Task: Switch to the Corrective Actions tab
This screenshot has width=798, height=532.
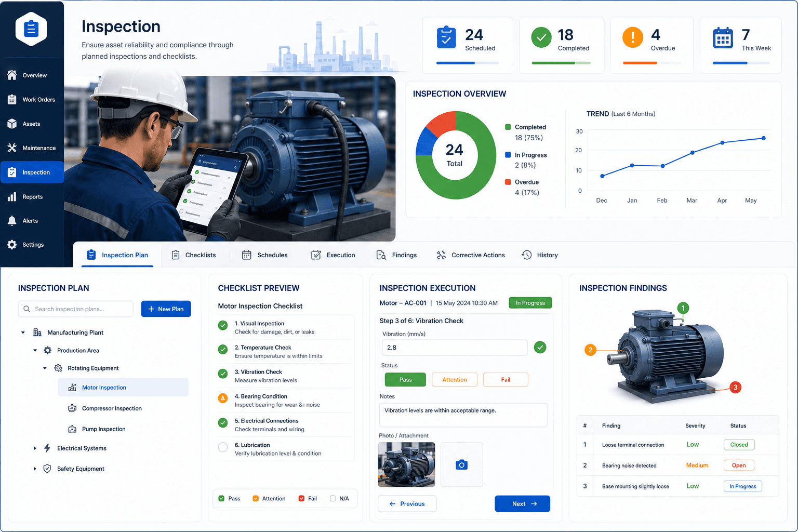Action: click(x=470, y=255)
